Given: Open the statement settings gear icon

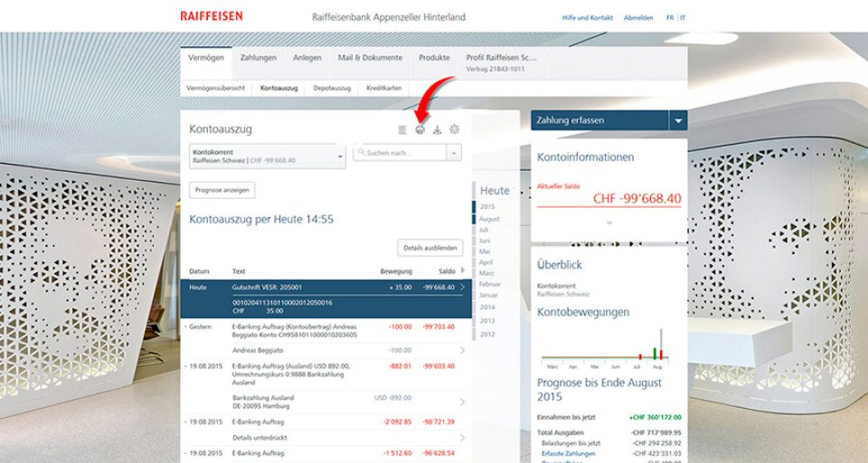Looking at the screenshot, I should click(x=455, y=130).
